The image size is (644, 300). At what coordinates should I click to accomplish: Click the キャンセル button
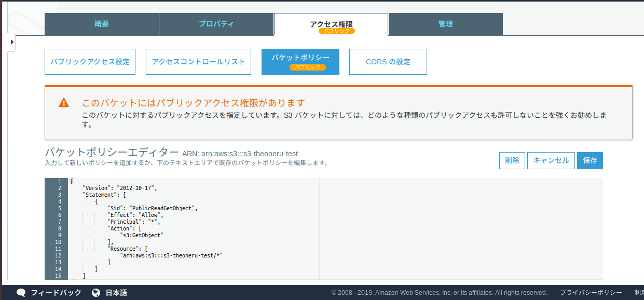pyautogui.click(x=551, y=160)
